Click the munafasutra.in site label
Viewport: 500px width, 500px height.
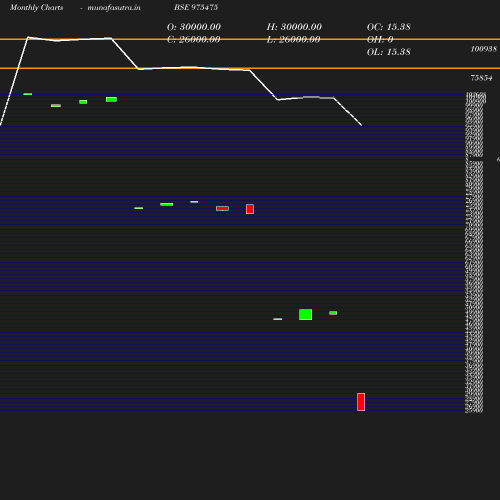tap(114, 7)
